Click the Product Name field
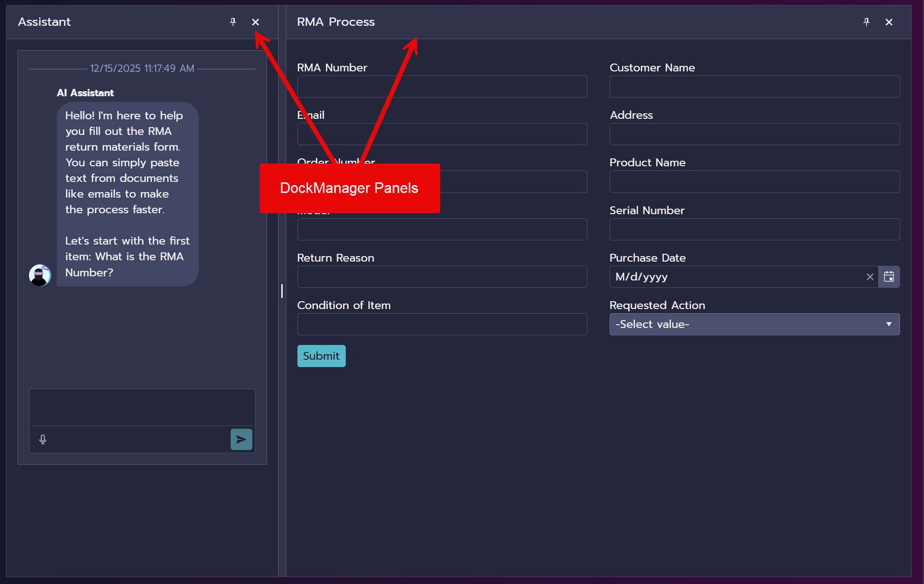924x584 pixels. pyautogui.click(x=754, y=181)
